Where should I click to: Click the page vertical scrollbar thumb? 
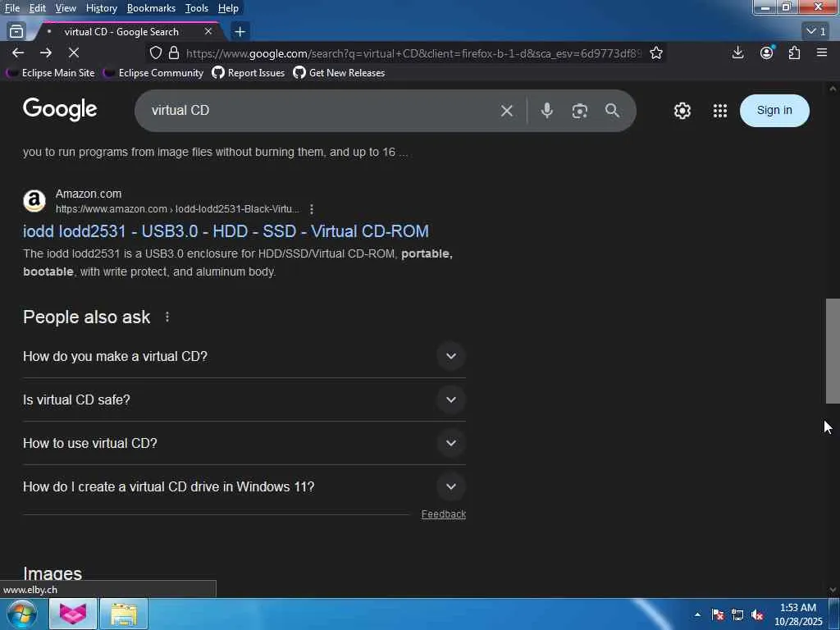pos(833,351)
